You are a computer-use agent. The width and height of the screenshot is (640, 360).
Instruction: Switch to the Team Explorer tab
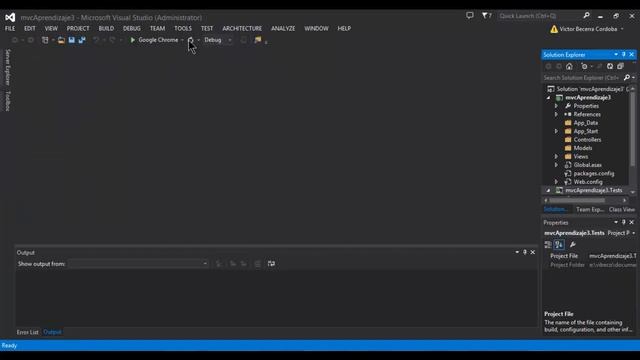point(590,209)
